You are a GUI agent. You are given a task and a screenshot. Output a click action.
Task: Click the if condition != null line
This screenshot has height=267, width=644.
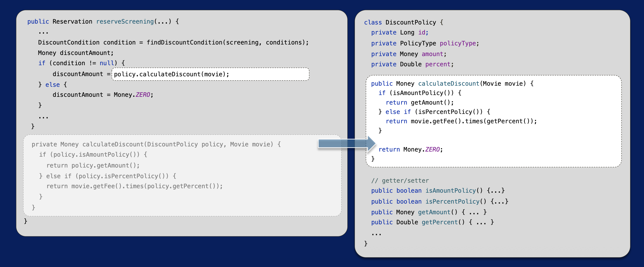tap(81, 63)
